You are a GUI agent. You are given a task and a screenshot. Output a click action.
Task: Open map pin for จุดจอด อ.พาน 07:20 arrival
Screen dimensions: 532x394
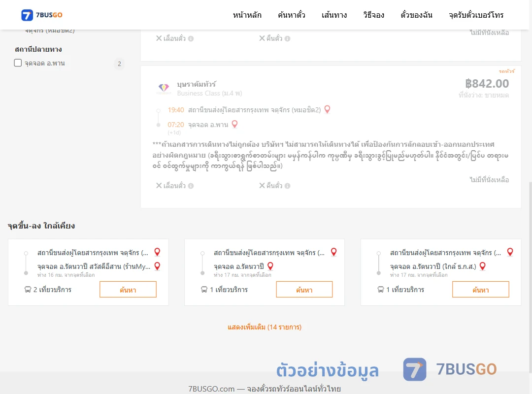[x=234, y=124]
